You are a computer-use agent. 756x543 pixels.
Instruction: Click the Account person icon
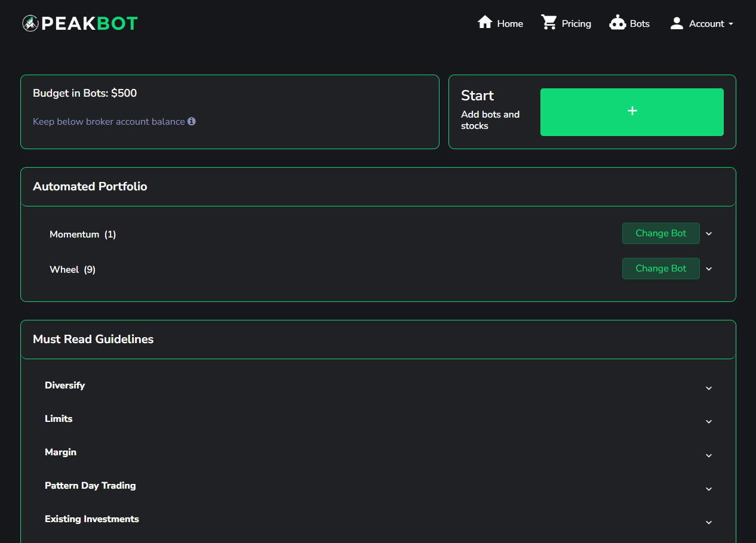(x=677, y=23)
